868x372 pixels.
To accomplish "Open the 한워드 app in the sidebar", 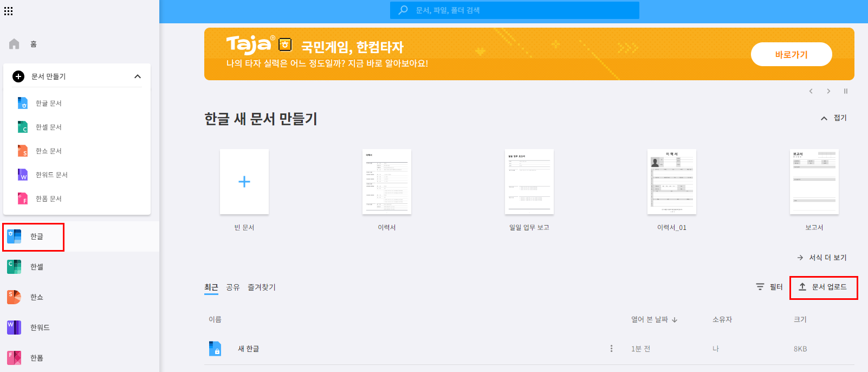I will [x=80, y=328].
